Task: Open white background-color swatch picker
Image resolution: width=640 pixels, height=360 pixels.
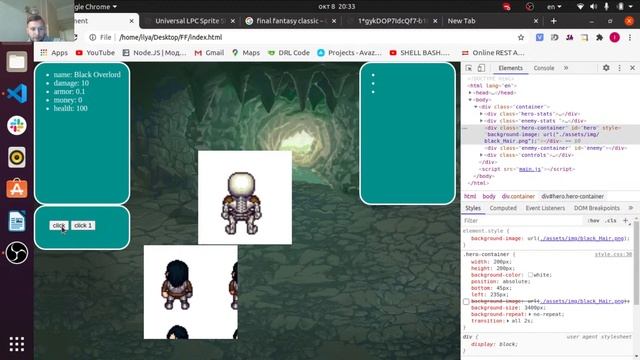Action: tap(531, 275)
